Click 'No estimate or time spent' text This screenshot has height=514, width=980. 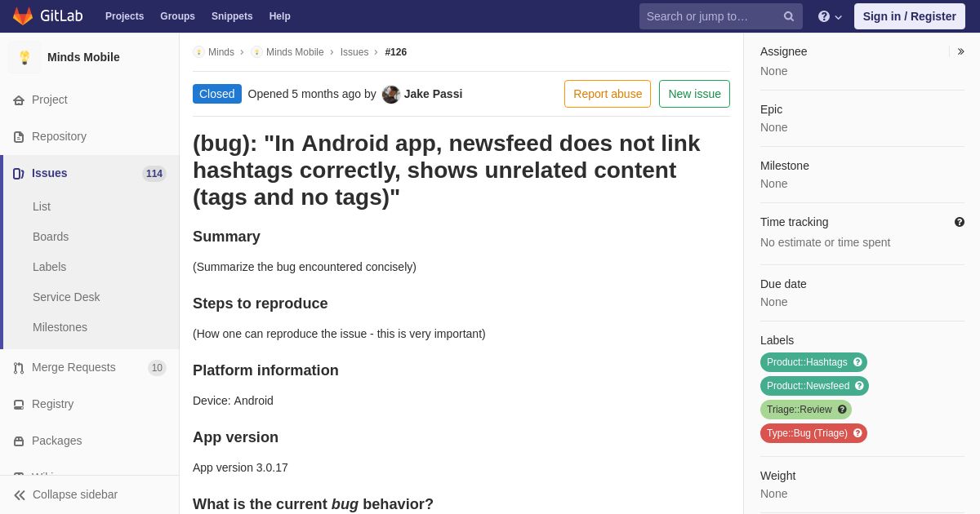tap(825, 242)
